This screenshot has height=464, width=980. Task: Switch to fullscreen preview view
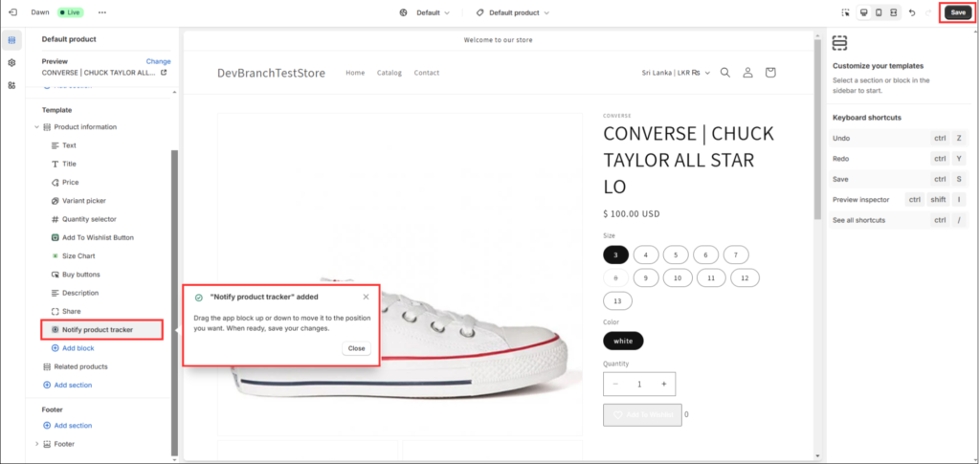tap(894, 12)
